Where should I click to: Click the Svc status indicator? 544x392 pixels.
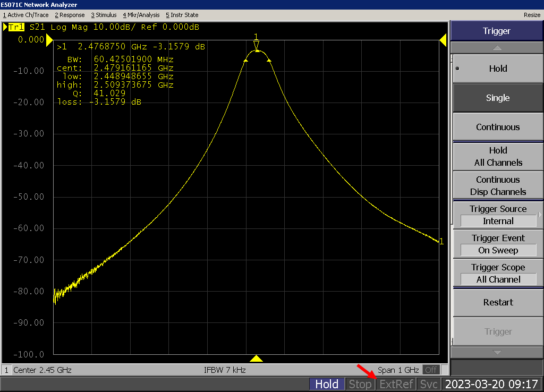click(x=429, y=384)
